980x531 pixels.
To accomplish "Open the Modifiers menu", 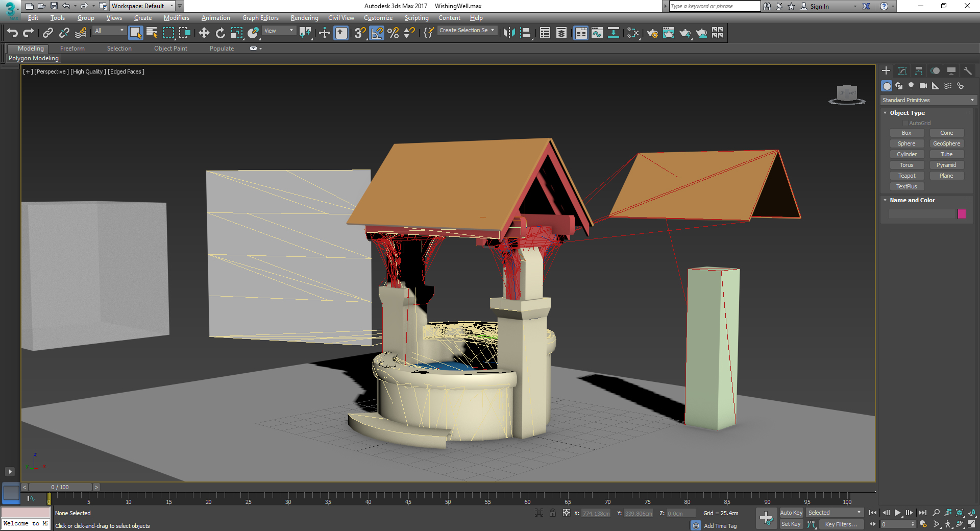I will point(176,17).
